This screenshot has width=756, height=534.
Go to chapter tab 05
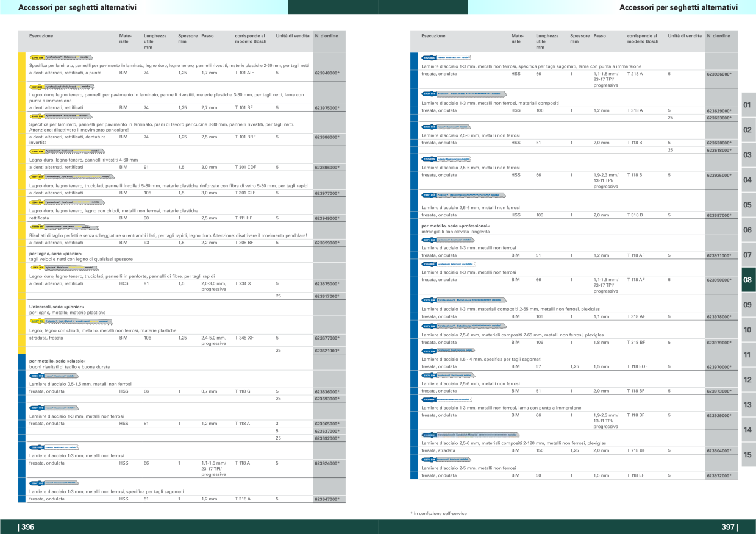pos(748,205)
